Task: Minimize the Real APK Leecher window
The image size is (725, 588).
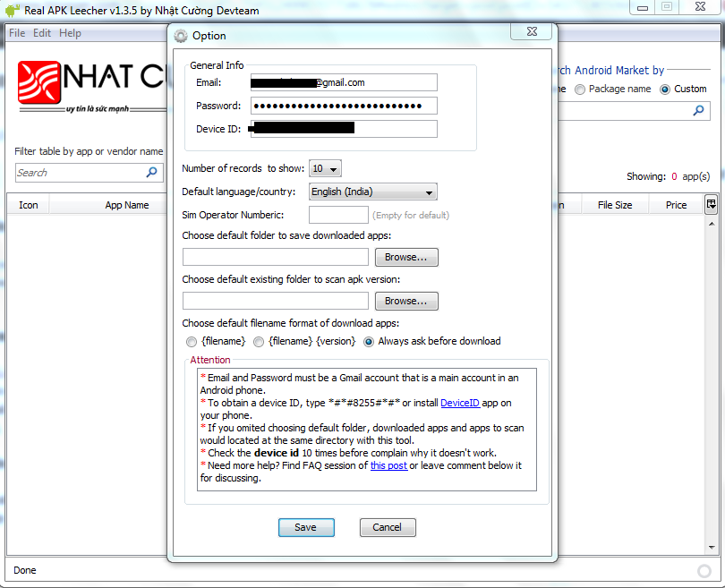Action: point(643,7)
